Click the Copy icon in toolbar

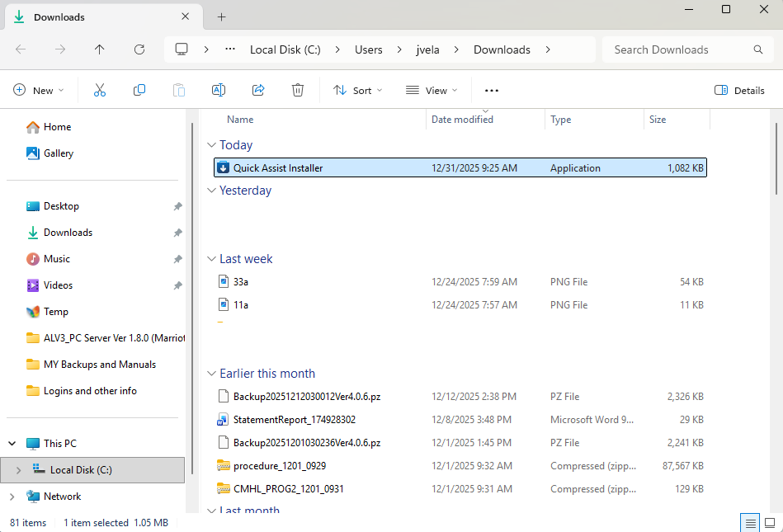tap(139, 91)
